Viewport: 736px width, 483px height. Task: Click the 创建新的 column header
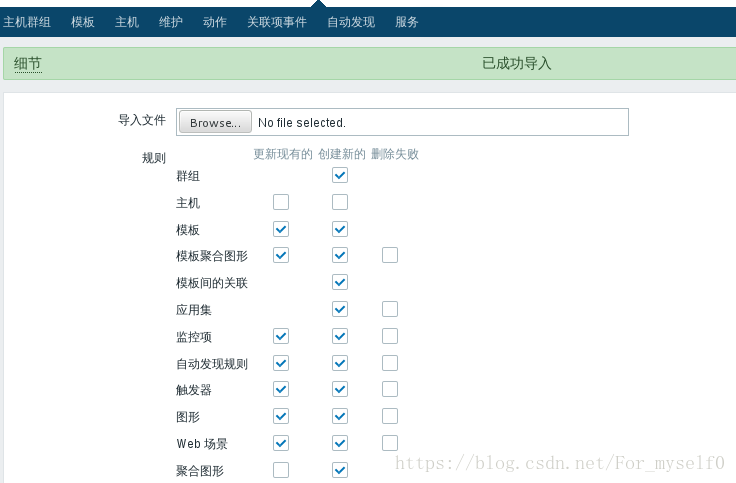(x=342, y=154)
